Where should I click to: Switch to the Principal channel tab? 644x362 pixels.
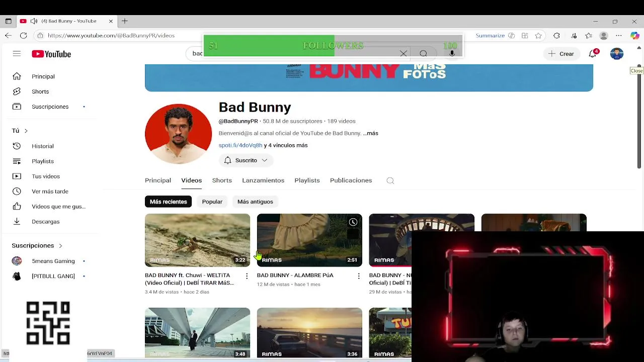click(x=158, y=180)
